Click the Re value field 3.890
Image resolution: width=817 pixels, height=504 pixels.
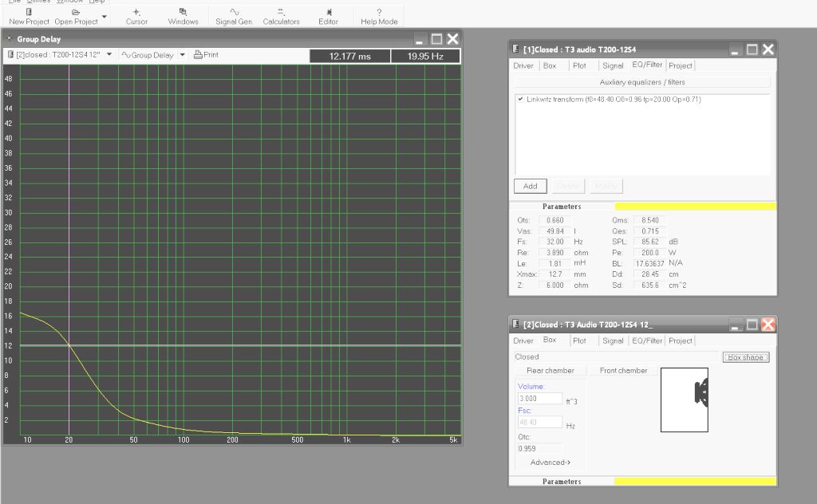pyautogui.click(x=555, y=253)
